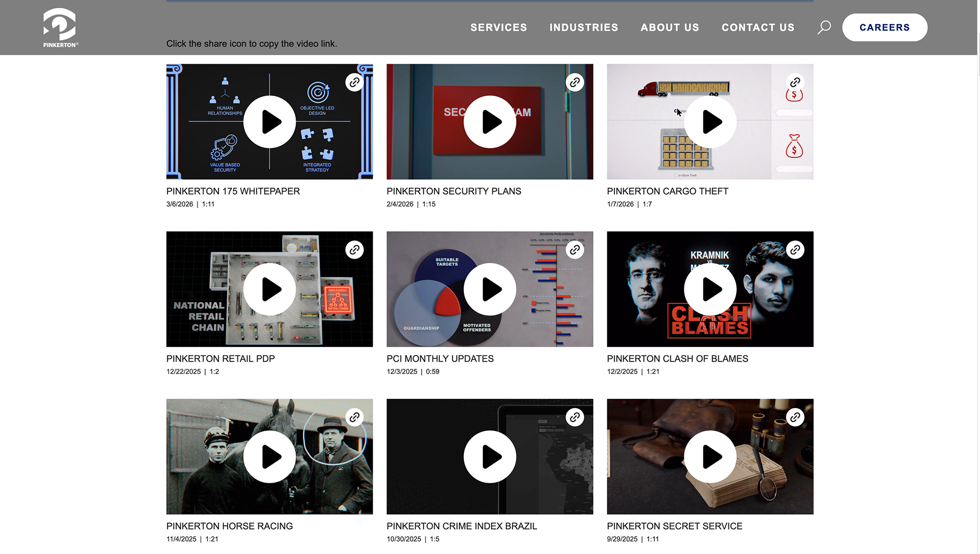Click share icon on PCI Monthly Updates
The height and width of the screenshot is (554, 980).
pyautogui.click(x=575, y=249)
